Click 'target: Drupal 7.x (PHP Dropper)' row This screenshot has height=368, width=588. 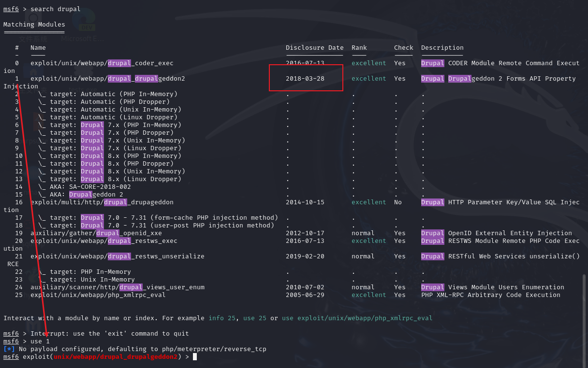tap(106, 133)
